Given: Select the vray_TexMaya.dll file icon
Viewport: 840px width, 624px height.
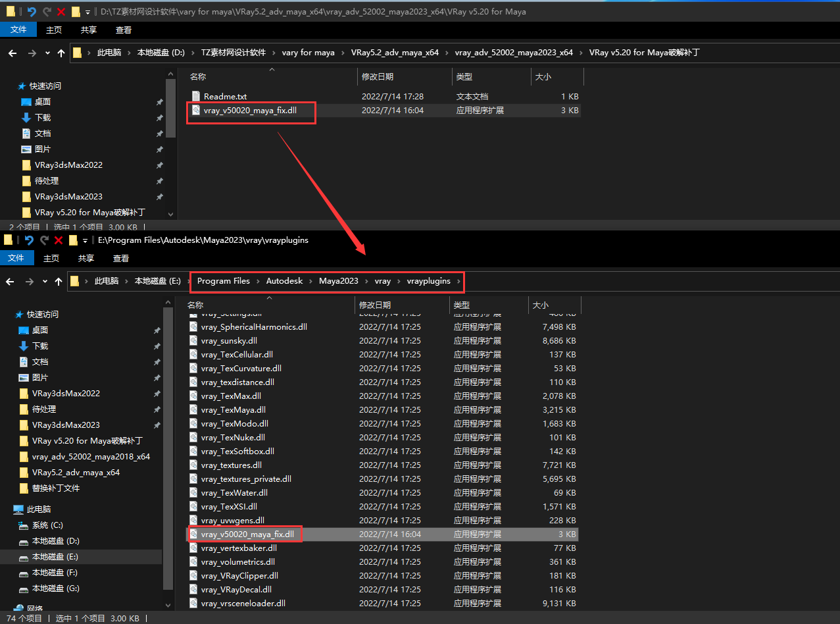Looking at the screenshot, I should pyautogui.click(x=193, y=410).
